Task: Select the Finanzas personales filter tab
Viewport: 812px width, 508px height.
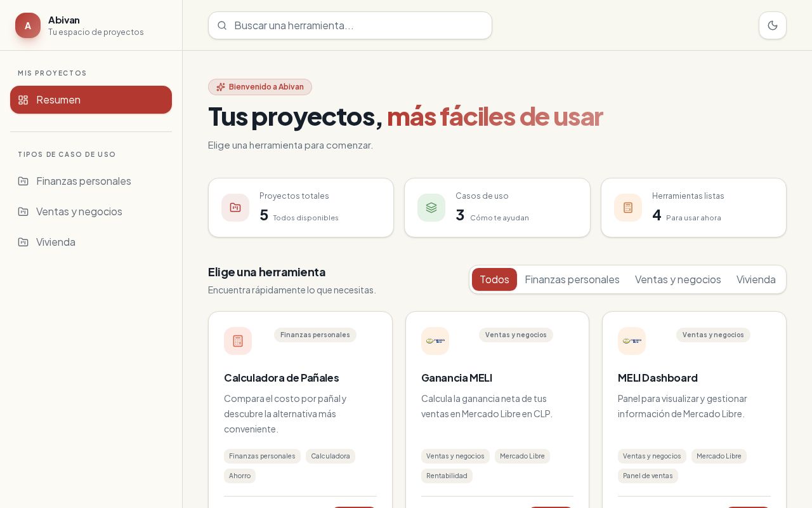Action: click(572, 279)
